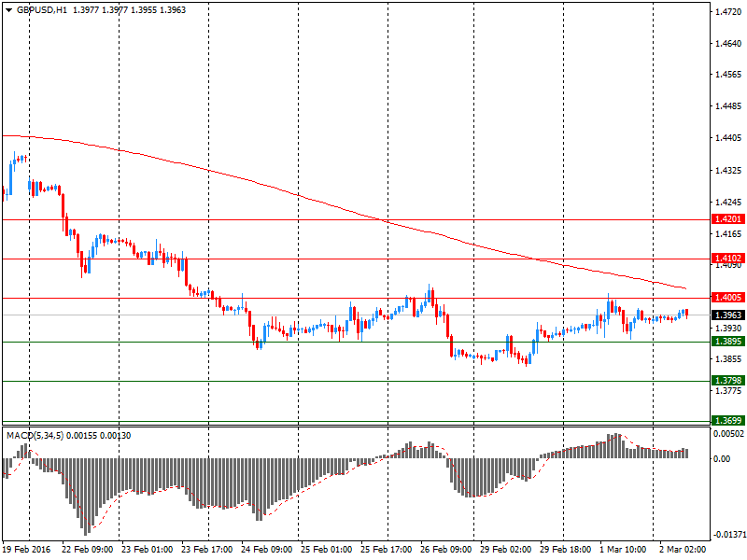Click the current price label 1.3963
The height and width of the screenshot is (560, 747).
click(x=727, y=315)
